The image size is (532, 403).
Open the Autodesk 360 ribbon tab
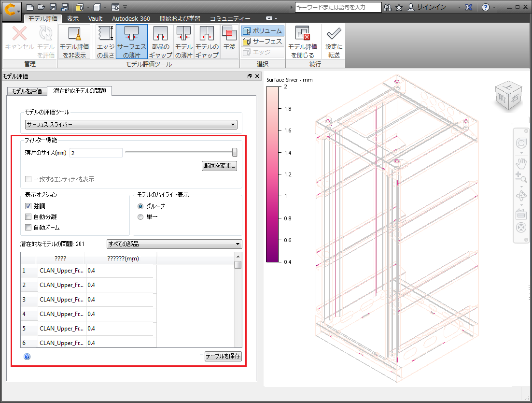click(131, 19)
